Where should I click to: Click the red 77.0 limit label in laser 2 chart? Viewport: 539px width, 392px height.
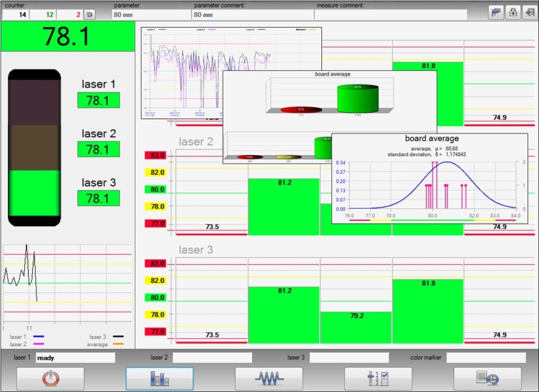[156, 224]
